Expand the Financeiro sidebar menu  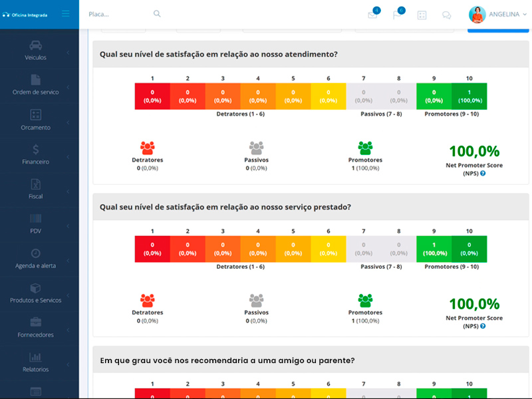(x=36, y=154)
